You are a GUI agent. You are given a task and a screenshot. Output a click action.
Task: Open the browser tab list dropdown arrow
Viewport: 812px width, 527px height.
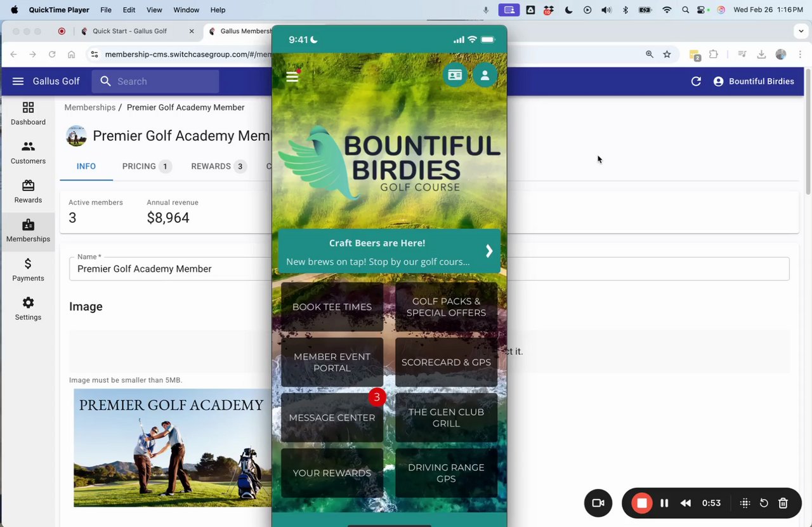pyautogui.click(x=801, y=31)
